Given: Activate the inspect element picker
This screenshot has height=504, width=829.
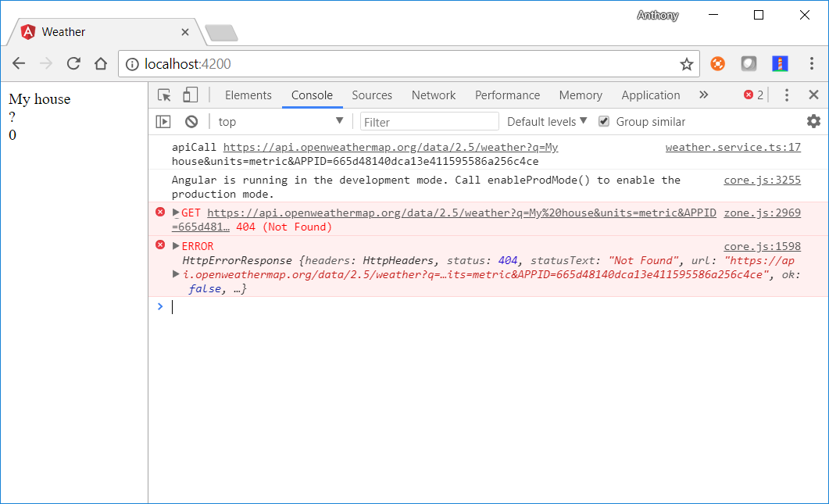Looking at the screenshot, I should (x=164, y=95).
